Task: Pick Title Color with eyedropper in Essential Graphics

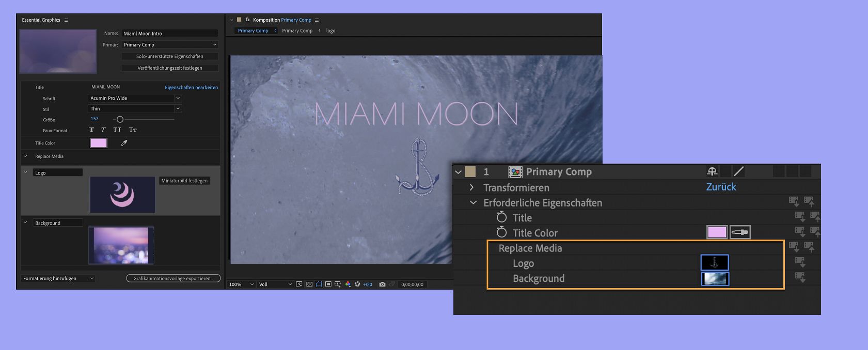Action: (x=124, y=143)
